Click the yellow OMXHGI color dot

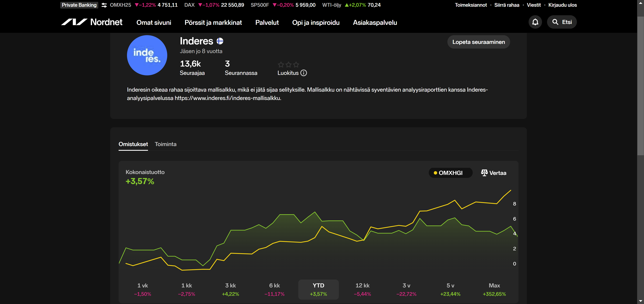(x=435, y=173)
